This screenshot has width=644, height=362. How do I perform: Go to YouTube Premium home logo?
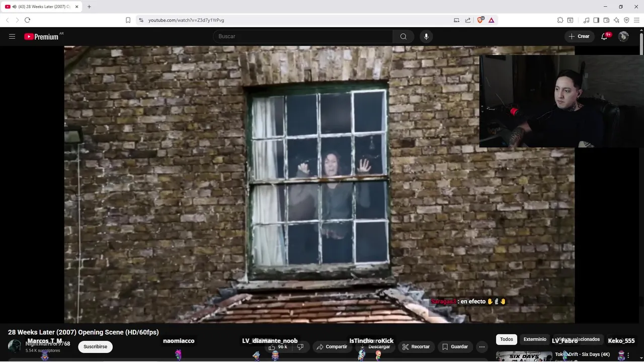[x=41, y=36]
